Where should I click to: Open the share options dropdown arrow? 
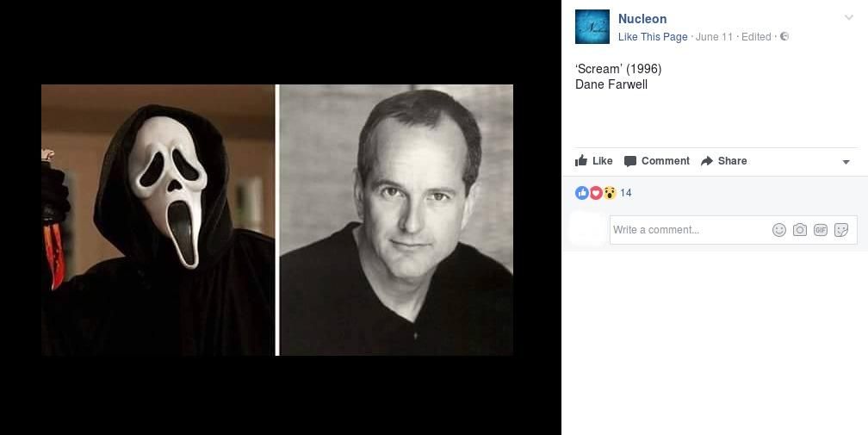846,162
